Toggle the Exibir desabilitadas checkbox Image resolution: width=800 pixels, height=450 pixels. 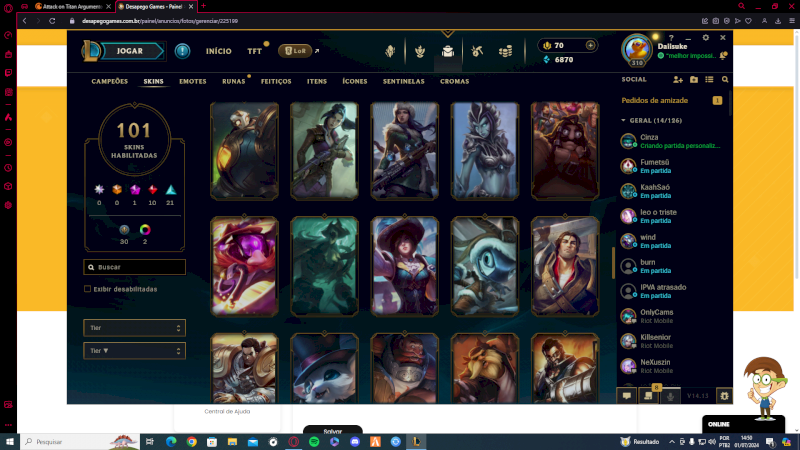tap(87, 289)
